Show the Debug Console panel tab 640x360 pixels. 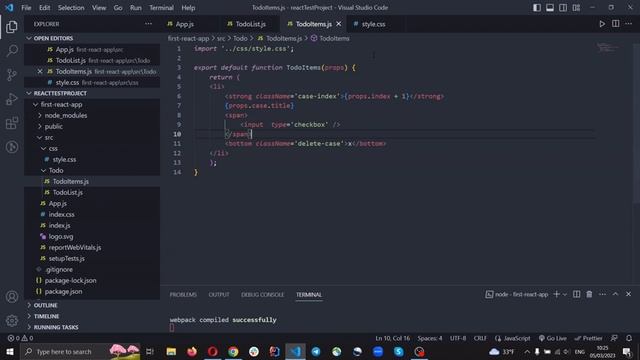pyautogui.click(x=262, y=294)
